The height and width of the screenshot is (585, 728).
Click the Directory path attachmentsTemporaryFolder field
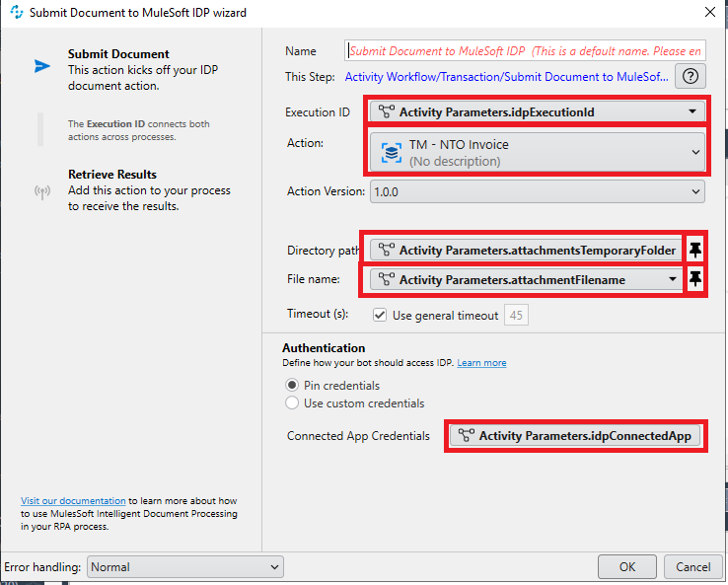(526, 250)
